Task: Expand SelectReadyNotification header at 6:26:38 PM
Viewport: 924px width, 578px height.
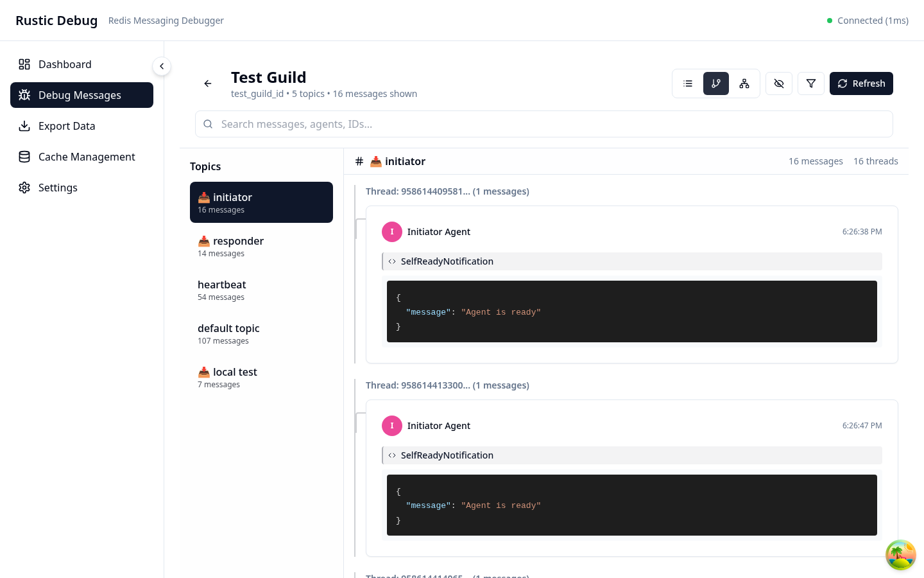Action: click(x=631, y=261)
